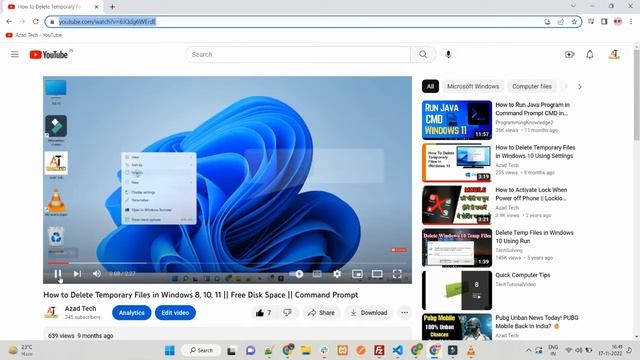Open the Pubg Unban News video thumbnail
This screenshot has height=360, width=640.
pos(457,327)
